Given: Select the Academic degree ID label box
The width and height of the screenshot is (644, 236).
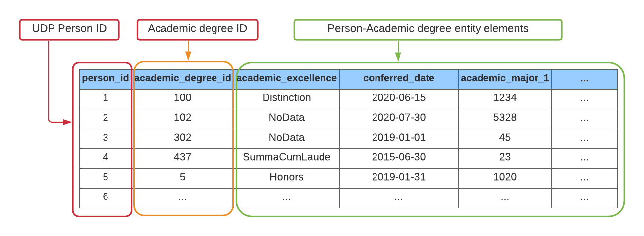Looking at the screenshot, I should 197,29.
